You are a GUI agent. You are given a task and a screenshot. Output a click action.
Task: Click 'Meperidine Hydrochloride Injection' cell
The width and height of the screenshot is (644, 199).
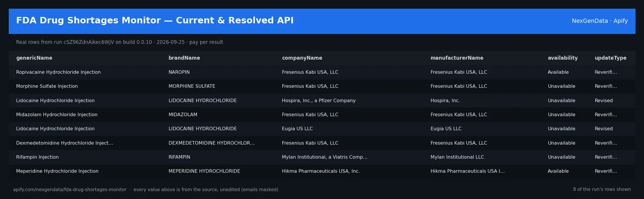click(57, 171)
